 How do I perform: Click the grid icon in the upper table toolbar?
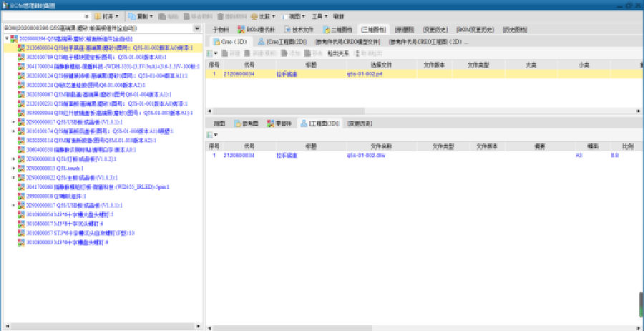click(x=210, y=53)
